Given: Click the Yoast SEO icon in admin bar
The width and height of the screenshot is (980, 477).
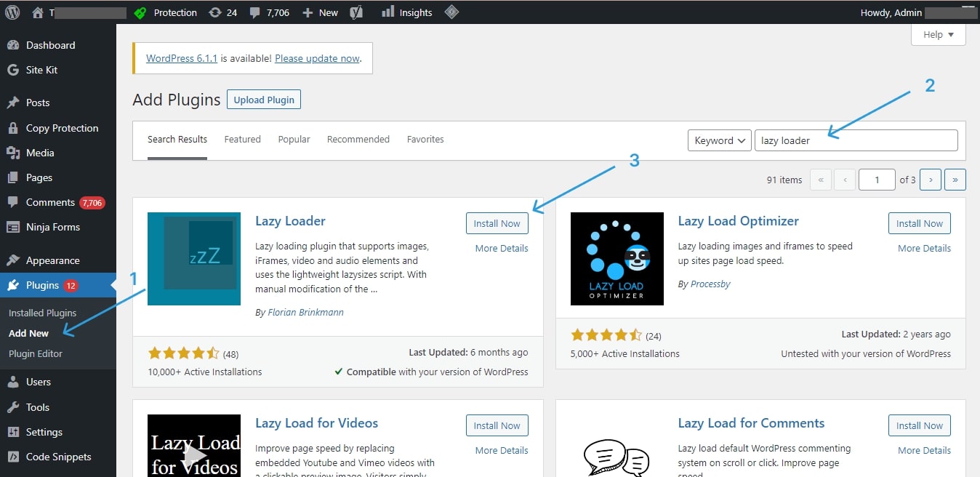Looking at the screenshot, I should (356, 12).
